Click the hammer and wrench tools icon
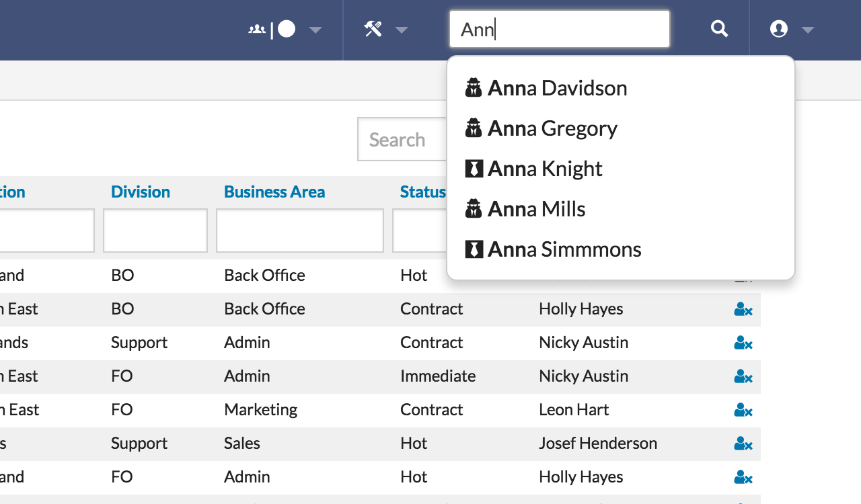 coord(373,29)
